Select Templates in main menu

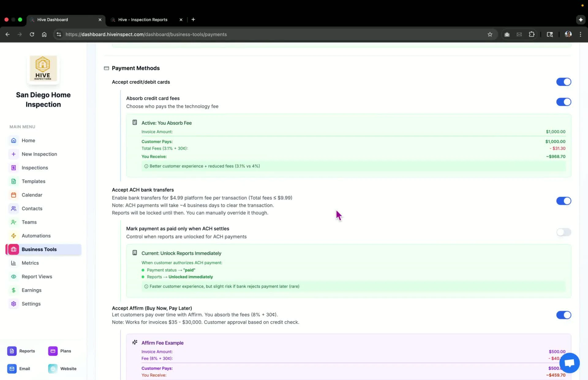[33, 181]
